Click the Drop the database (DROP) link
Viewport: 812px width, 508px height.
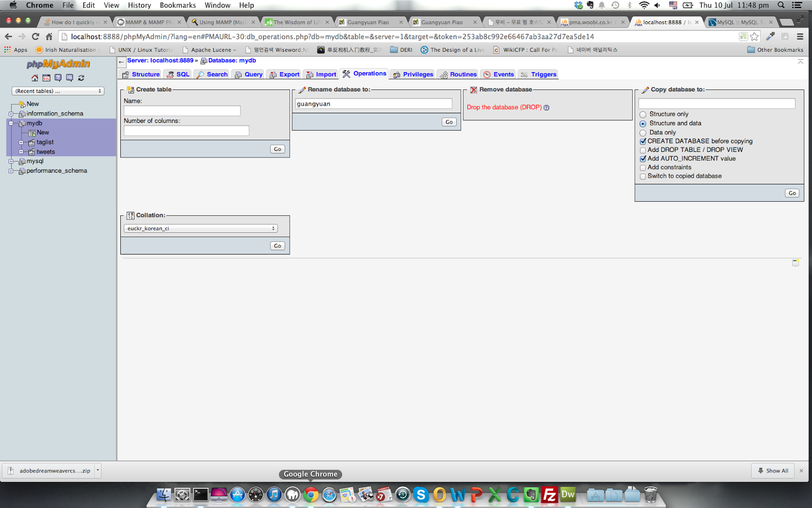tap(503, 107)
